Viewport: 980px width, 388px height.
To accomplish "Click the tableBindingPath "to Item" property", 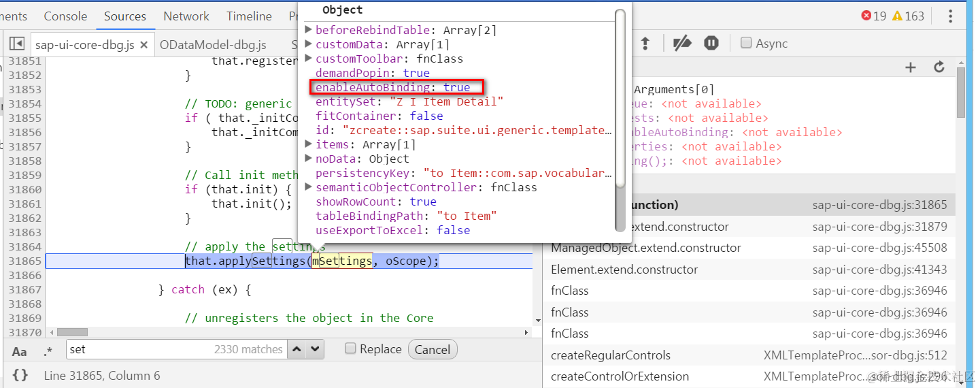I will tap(406, 216).
